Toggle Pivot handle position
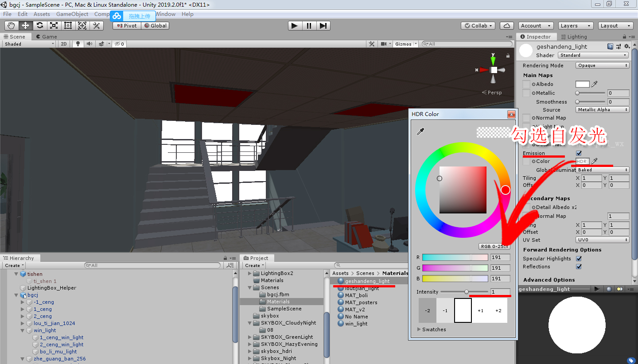This screenshot has width=638, height=364. (x=127, y=26)
